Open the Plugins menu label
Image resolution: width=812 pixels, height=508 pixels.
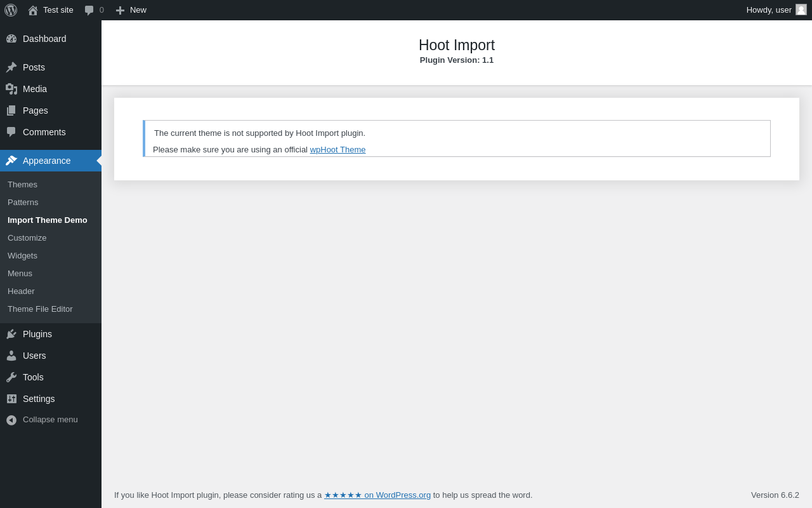coord(37,334)
